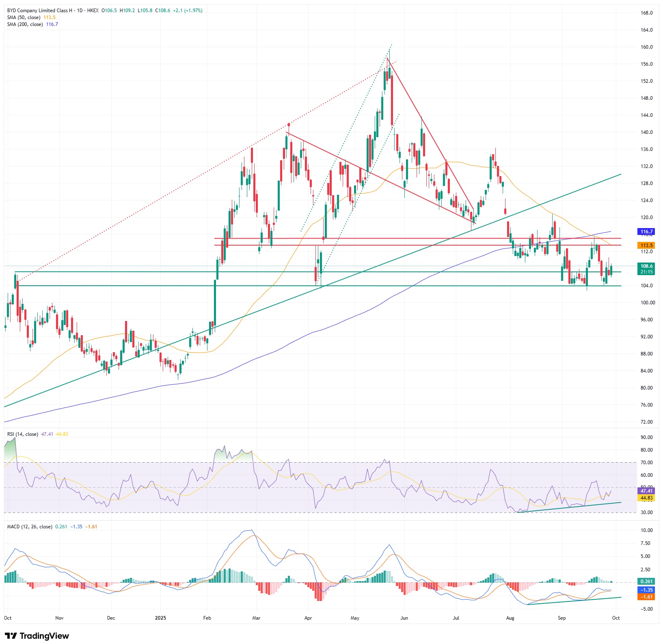This screenshot has height=644, width=663.
Task: Click the Aug time axis label
Action: tap(510, 618)
